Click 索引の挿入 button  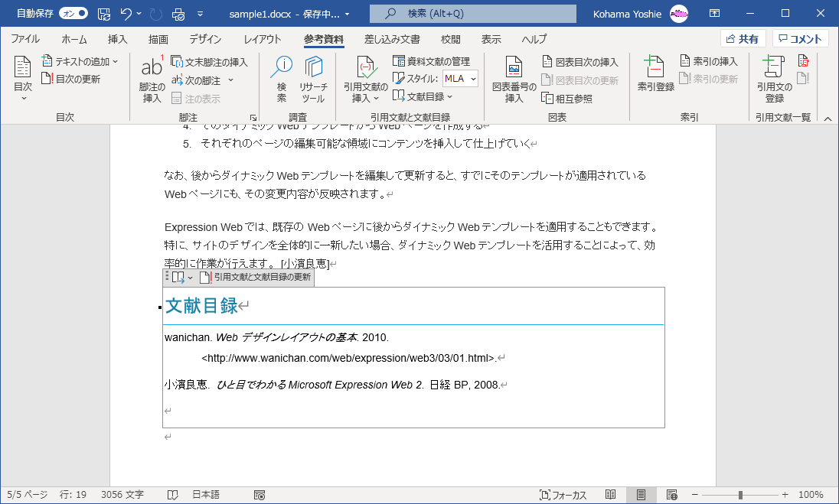coord(708,61)
